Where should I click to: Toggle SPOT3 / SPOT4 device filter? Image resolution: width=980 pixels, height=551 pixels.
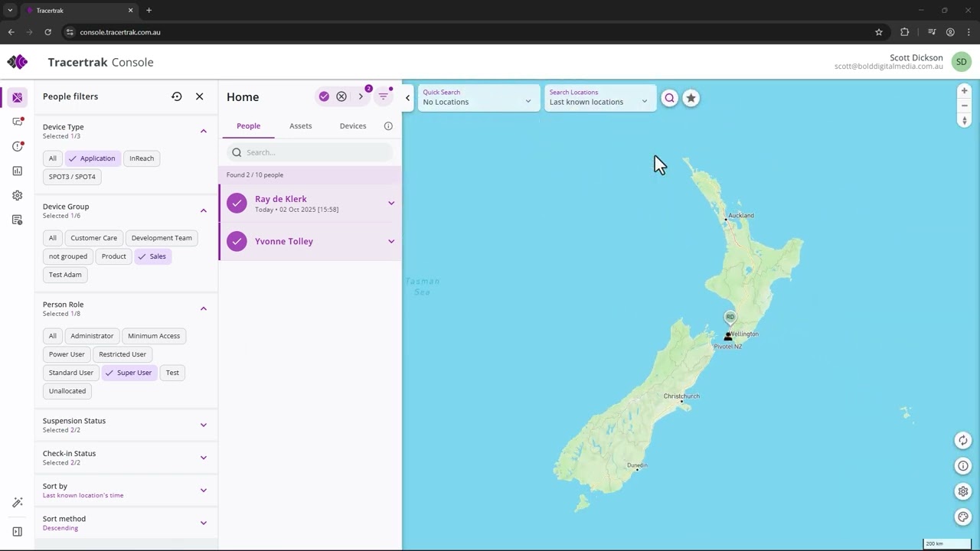click(72, 177)
